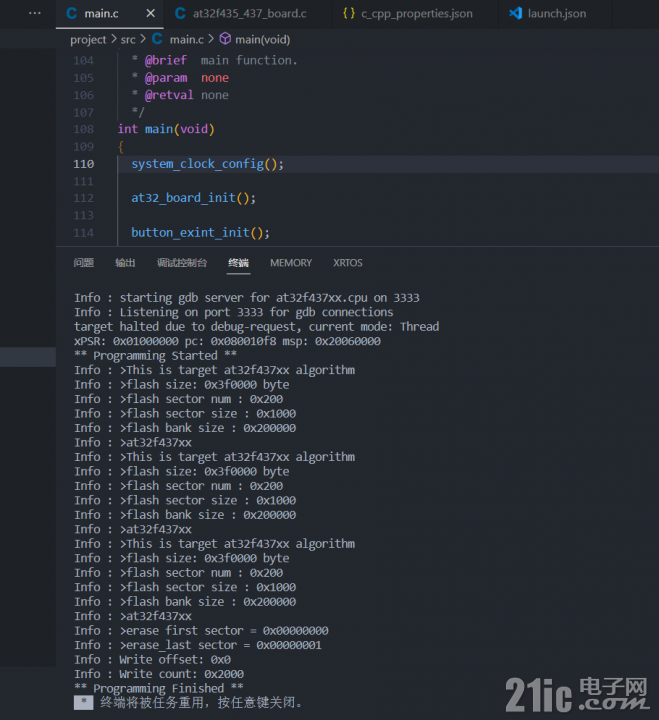Click the VS Code icon on launch.json tab
The width and height of the screenshot is (659, 720).
coord(516,13)
